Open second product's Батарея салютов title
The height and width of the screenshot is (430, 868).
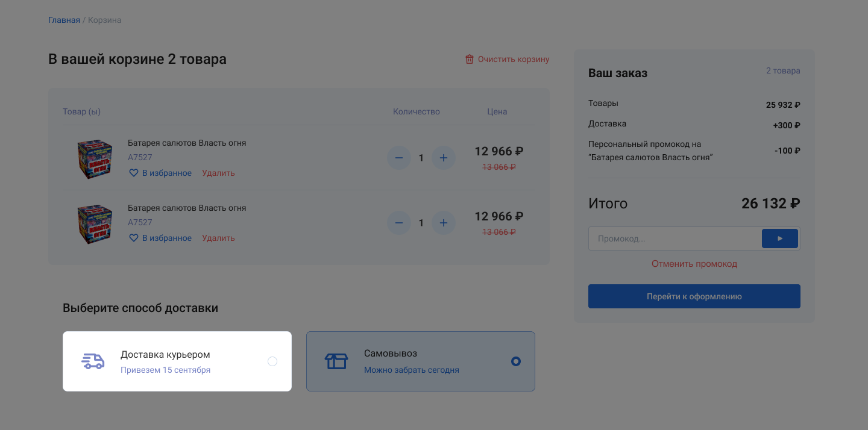[x=187, y=208]
